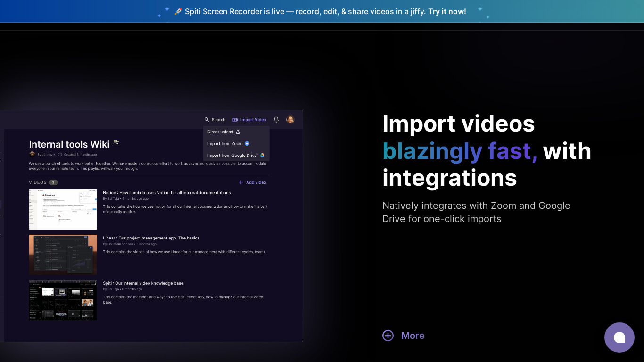Click the videos count badge '3'
Screen dimensions: 644x362
tap(53, 182)
